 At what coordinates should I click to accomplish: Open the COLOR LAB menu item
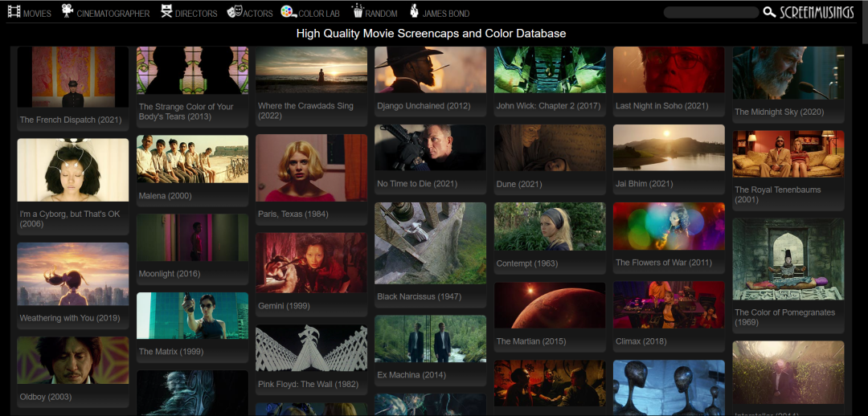(x=320, y=14)
